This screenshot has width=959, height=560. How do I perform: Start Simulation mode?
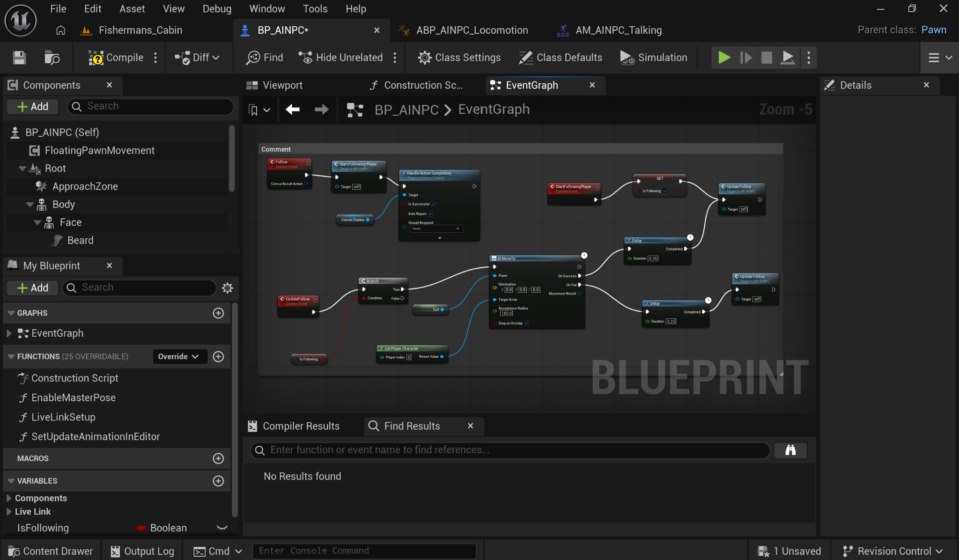pyautogui.click(x=654, y=58)
